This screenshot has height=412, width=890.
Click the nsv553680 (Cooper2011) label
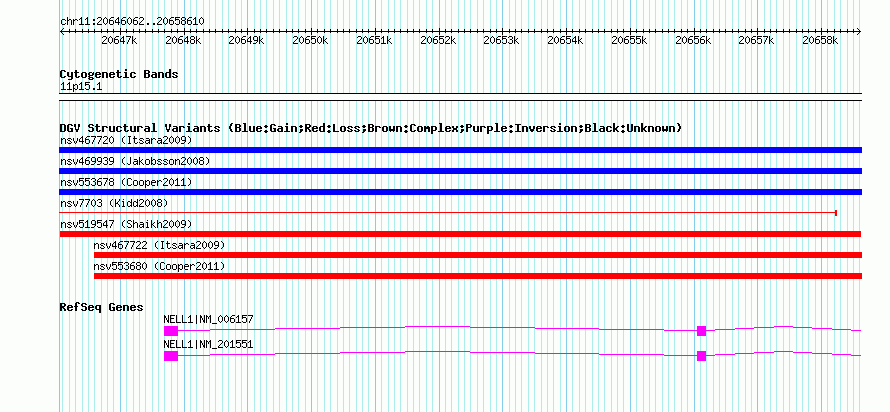click(159, 266)
